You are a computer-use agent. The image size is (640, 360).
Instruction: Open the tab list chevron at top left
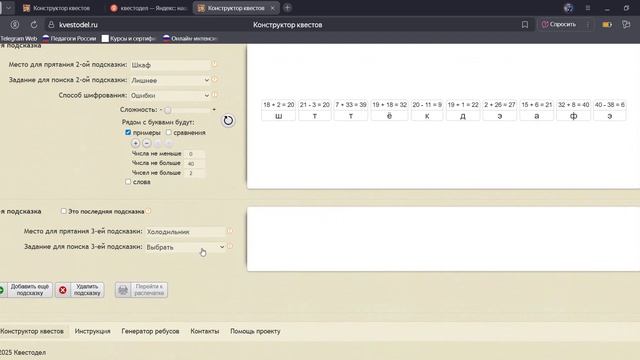8,8
